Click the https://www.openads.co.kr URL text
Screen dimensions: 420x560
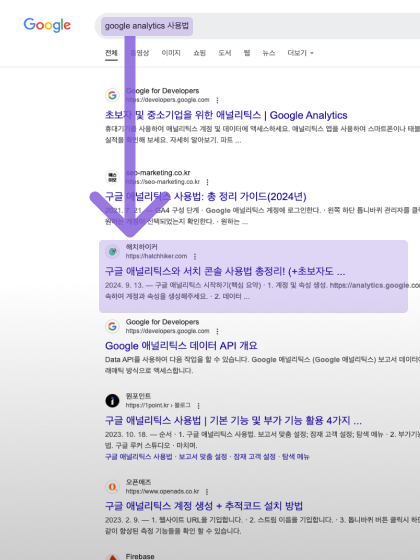click(162, 491)
